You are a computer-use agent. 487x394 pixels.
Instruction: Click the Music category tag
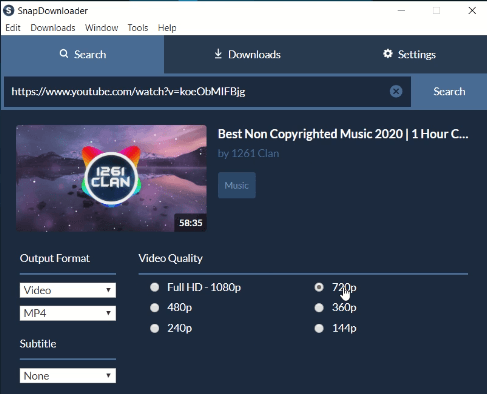237,185
